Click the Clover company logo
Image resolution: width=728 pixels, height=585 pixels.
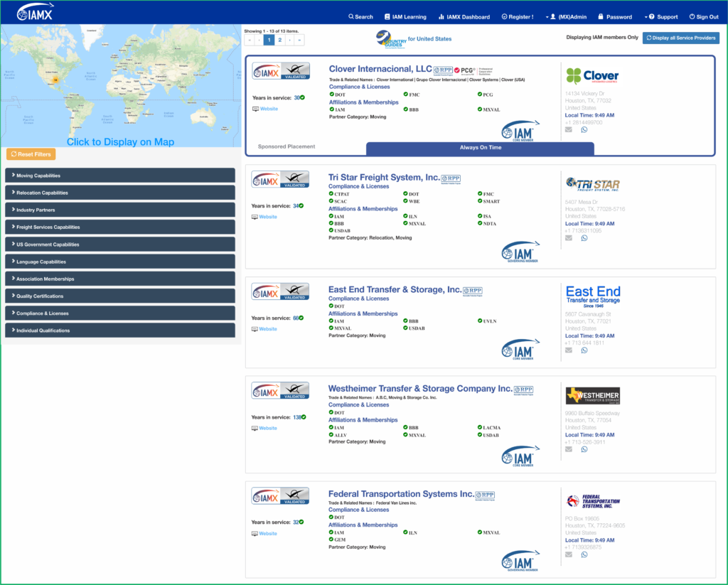point(592,75)
